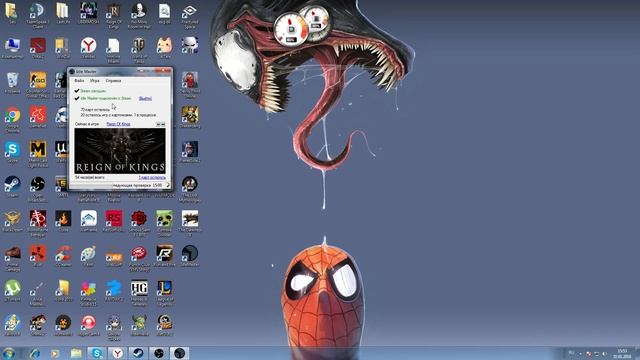
Task: Open Windows Media Player from the taskbar
Action: (55, 353)
